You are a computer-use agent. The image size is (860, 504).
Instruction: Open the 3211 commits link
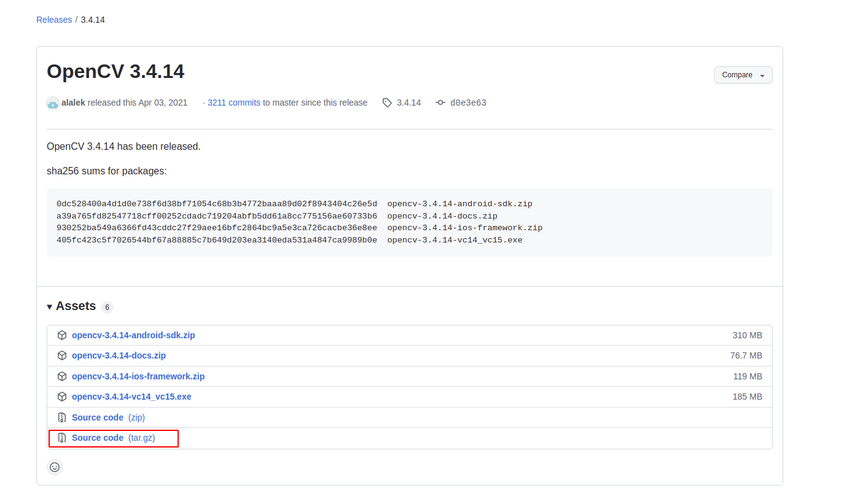coord(234,103)
